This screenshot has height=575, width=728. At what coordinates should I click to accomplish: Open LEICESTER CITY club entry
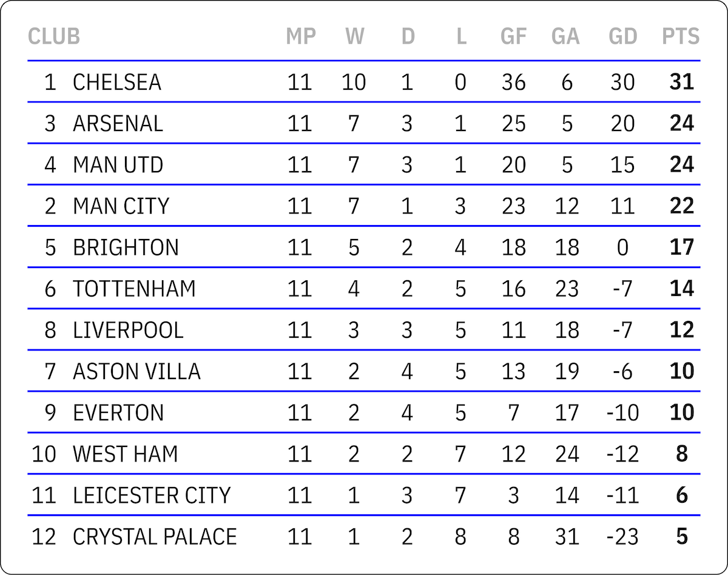[152, 496]
